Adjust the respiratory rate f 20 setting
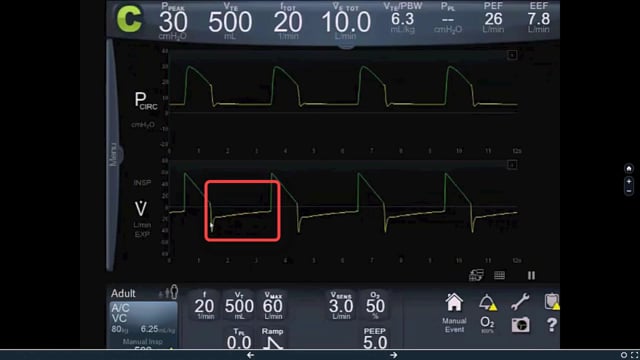This screenshot has height=360, width=640. [x=204, y=305]
